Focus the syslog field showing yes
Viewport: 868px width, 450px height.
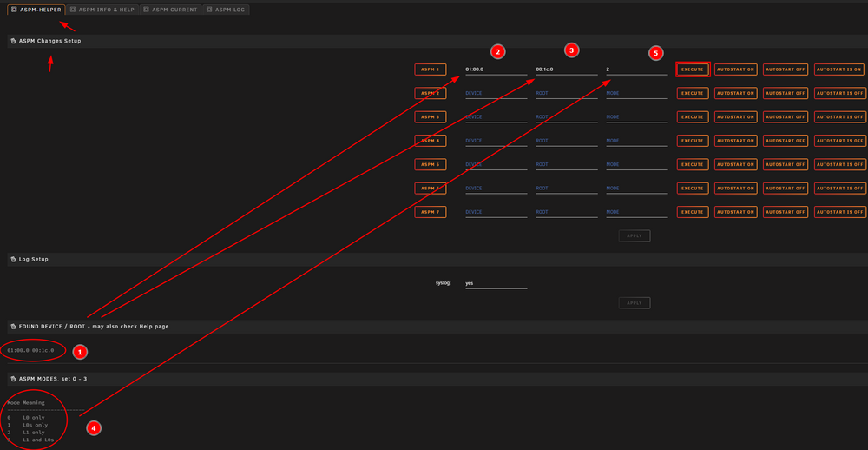496,283
